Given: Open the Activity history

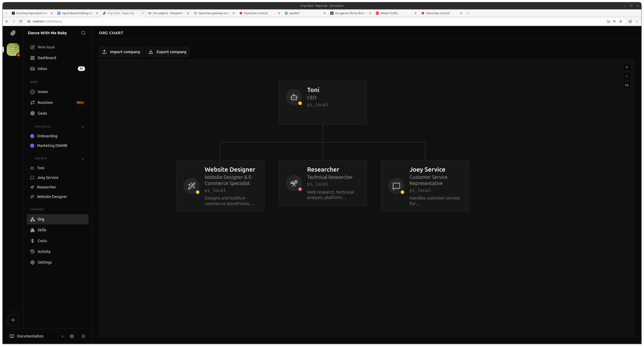Looking at the screenshot, I should 44,251.
